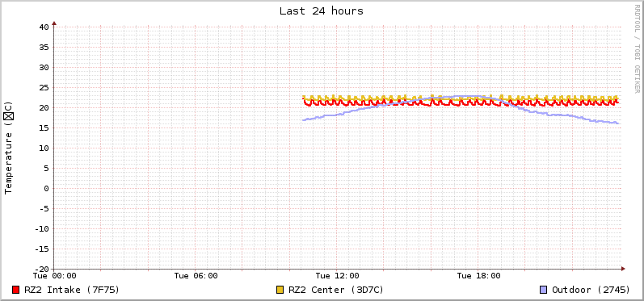Select the 'Outdoor (2745)' legend label

tap(591, 290)
